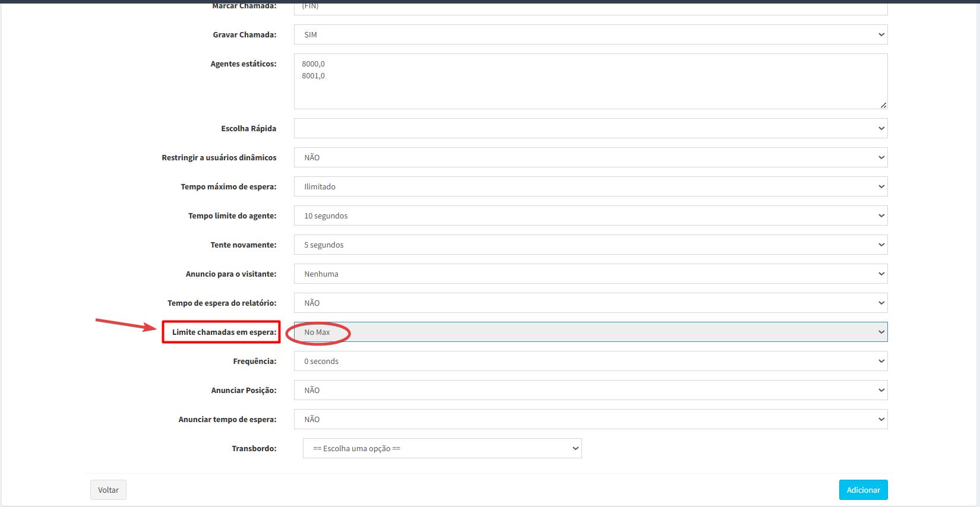Open the Anunciar Posição dropdown

[x=590, y=390]
